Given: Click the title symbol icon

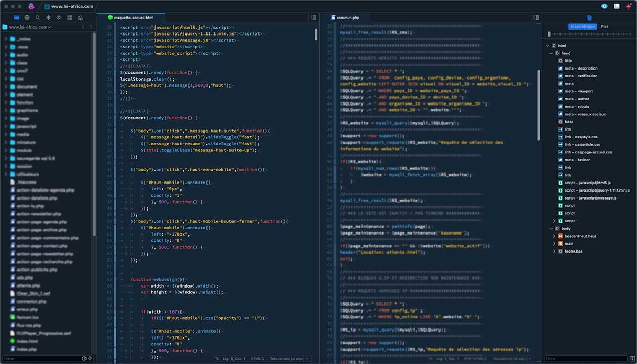Looking at the screenshot, I should (561, 60).
